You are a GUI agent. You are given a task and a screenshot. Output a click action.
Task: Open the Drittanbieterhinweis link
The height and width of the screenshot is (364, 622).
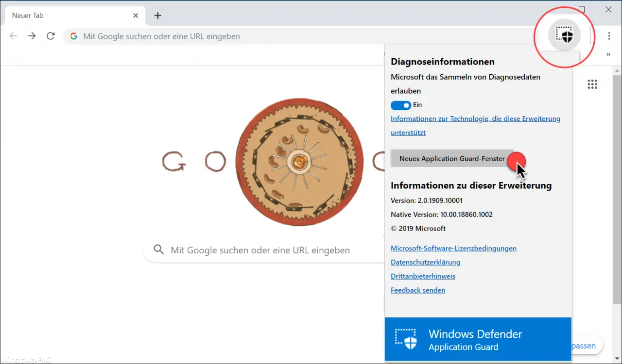[423, 276]
